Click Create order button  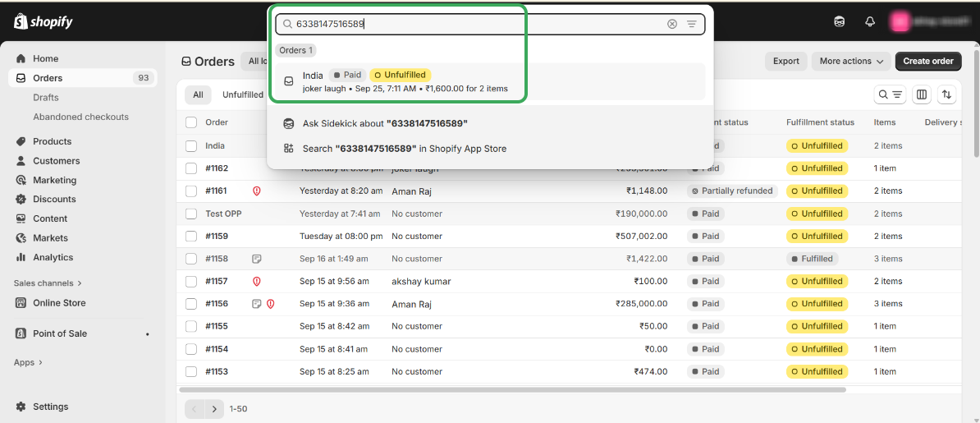(x=928, y=62)
